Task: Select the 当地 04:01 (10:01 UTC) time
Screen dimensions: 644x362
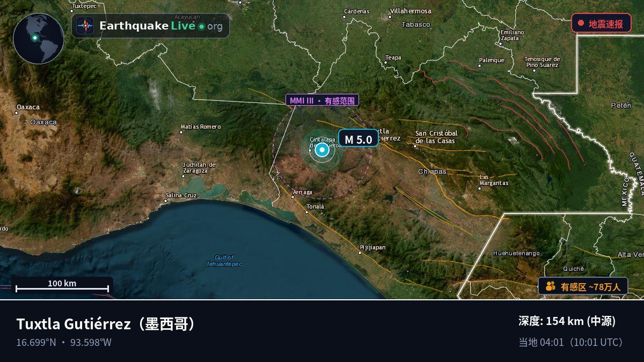Action: (x=572, y=342)
